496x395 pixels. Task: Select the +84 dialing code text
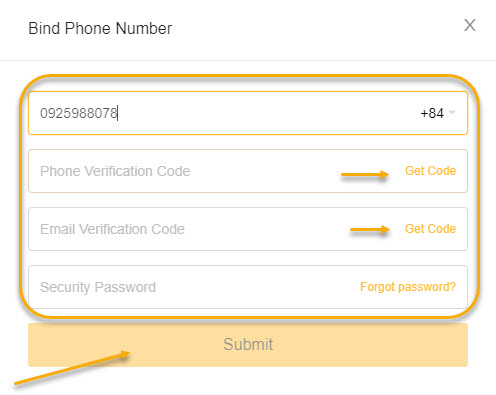(x=432, y=113)
